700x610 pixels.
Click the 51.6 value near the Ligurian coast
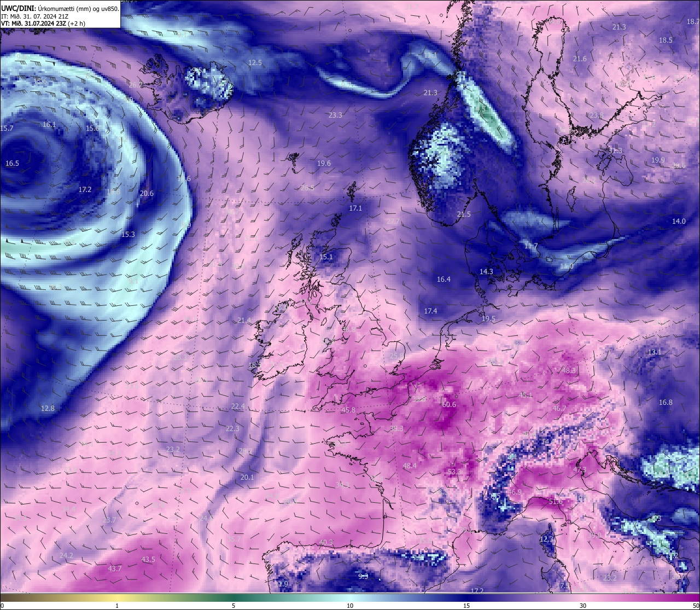[556, 501]
